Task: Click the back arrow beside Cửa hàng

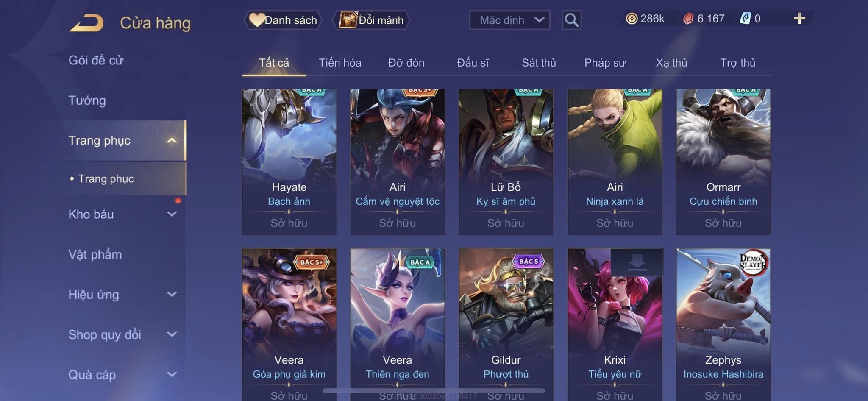Action: click(87, 22)
